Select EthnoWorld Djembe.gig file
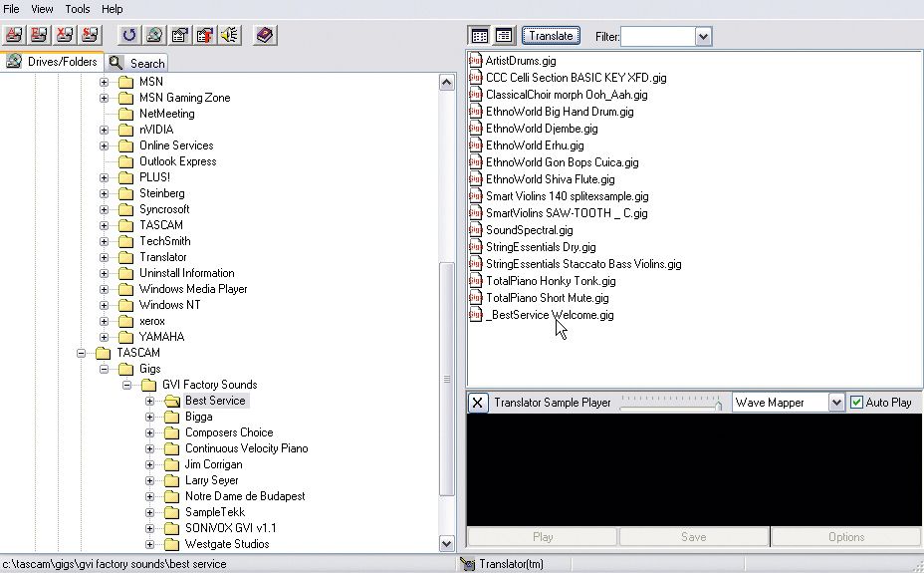The height and width of the screenshot is (573, 924). (542, 129)
